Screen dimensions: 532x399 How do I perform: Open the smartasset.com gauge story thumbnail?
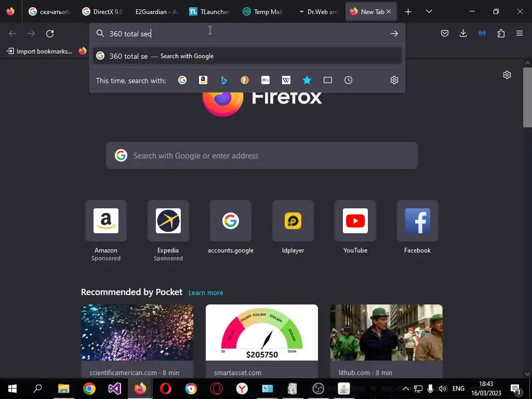tap(262, 332)
